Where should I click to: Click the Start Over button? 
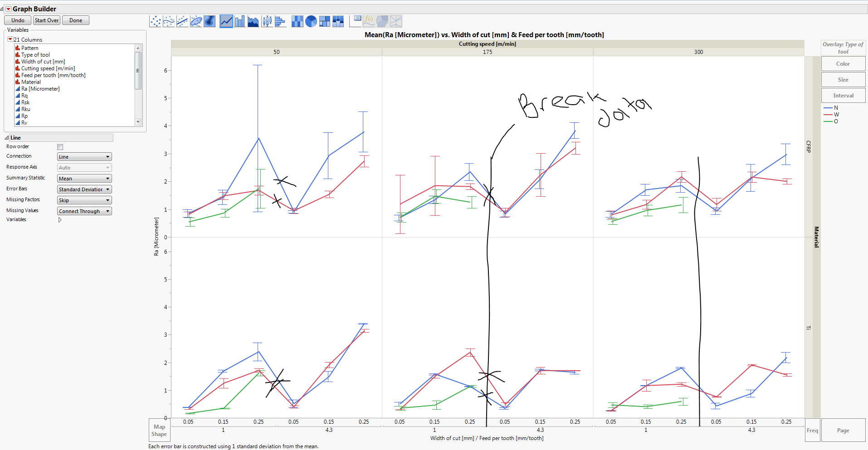click(46, 20)
